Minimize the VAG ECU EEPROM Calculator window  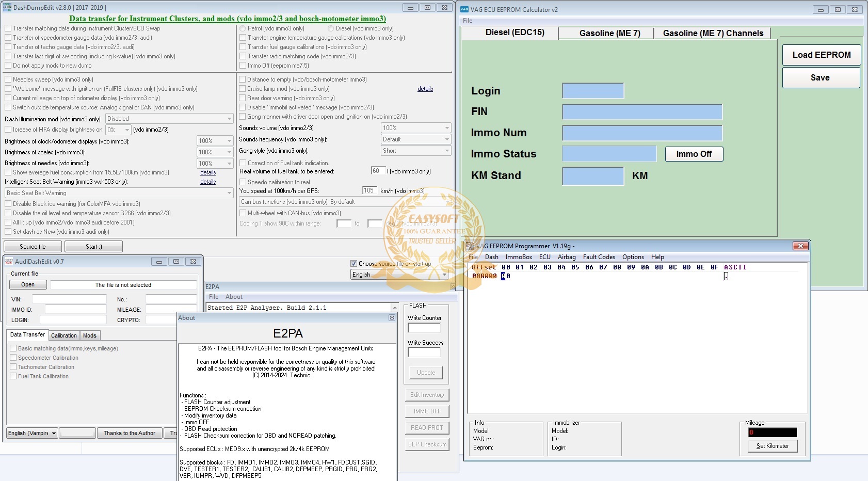coord(820,9)
